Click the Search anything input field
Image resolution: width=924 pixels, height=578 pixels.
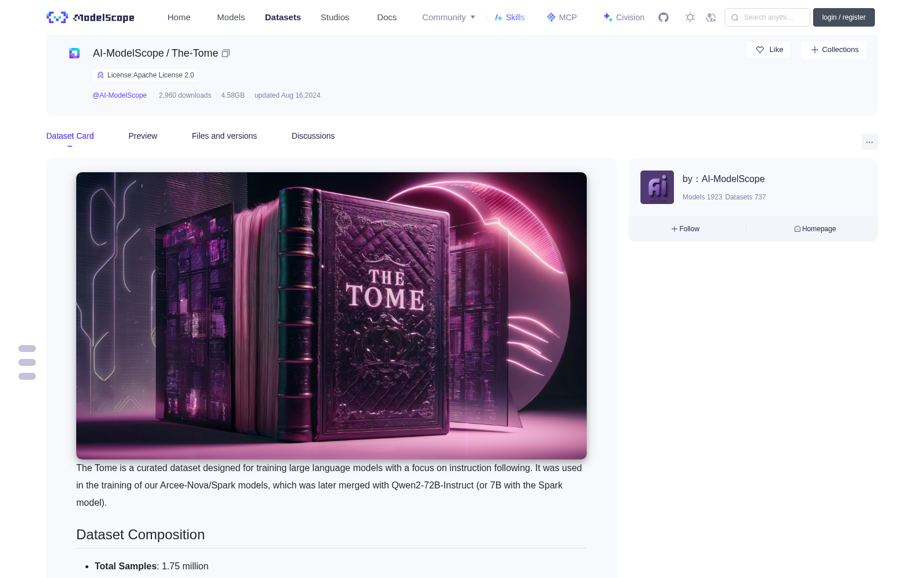767,17
